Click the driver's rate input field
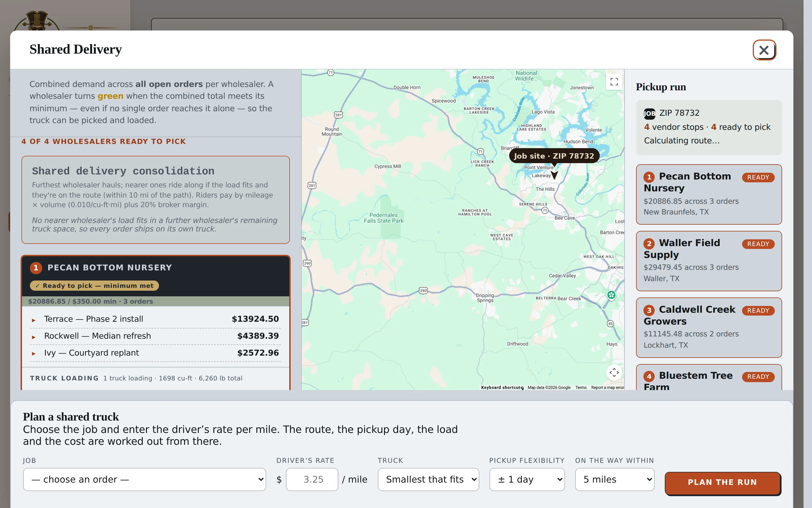The image size is (812, 508). point(312,479)
